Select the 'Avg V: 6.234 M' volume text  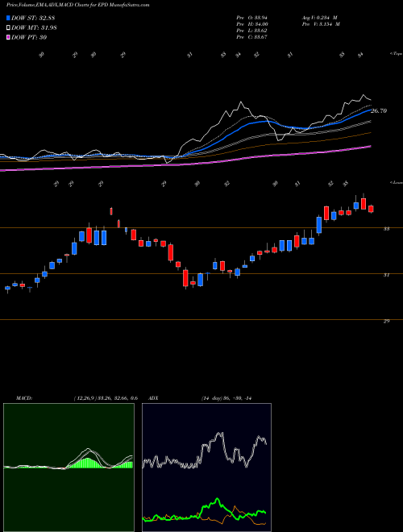pyautogui.click(x=320, y=18)
